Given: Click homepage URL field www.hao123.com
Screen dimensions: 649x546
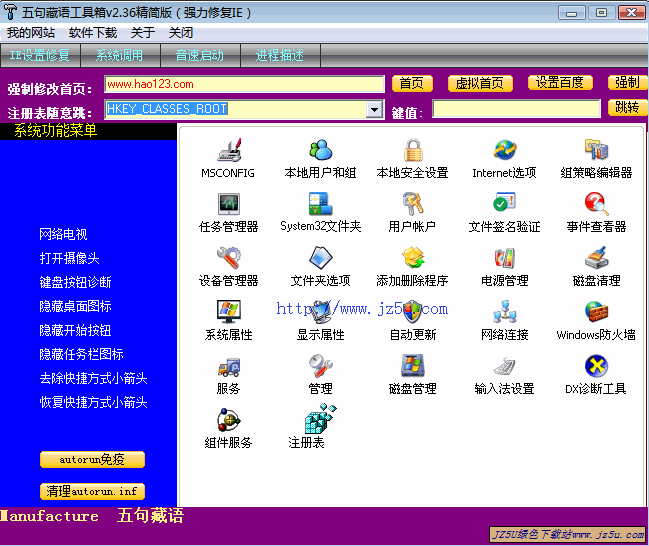Looking at the screenshot, I should pyautogui.click(x=244, y=84).
